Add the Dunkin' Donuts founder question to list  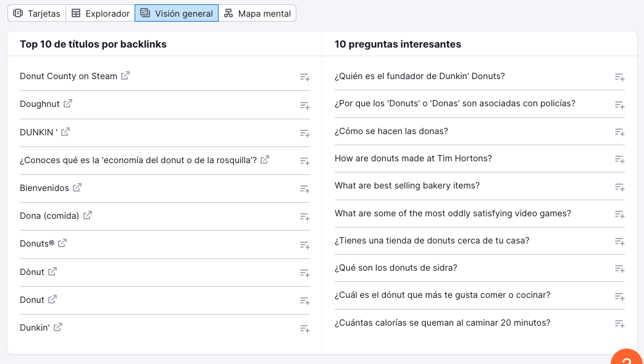point(619,77)
